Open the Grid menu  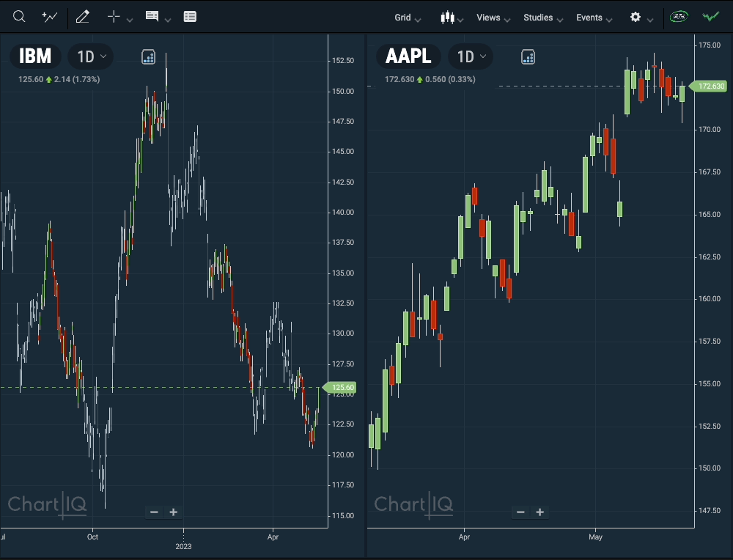pos(408,18)
